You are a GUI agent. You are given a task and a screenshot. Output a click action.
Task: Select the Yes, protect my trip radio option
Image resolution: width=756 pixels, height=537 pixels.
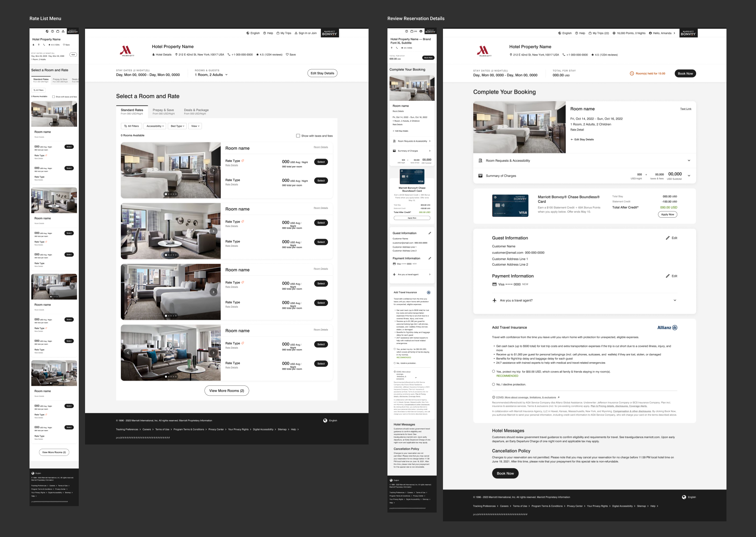coord(493,371)
